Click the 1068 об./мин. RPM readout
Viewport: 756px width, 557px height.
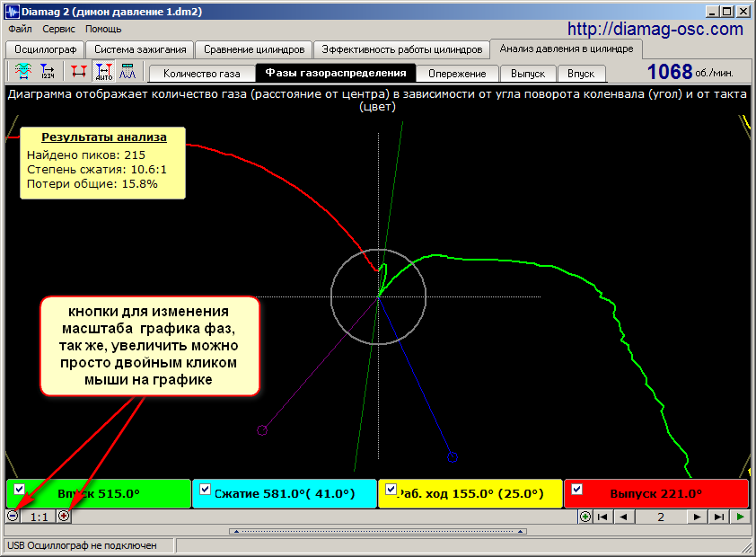690,73
